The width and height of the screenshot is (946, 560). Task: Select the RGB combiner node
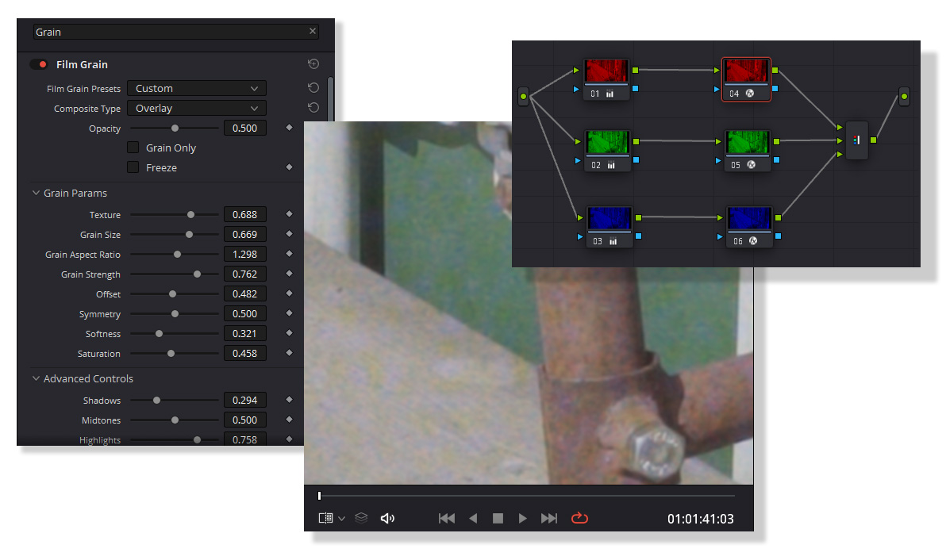(856, 140)
